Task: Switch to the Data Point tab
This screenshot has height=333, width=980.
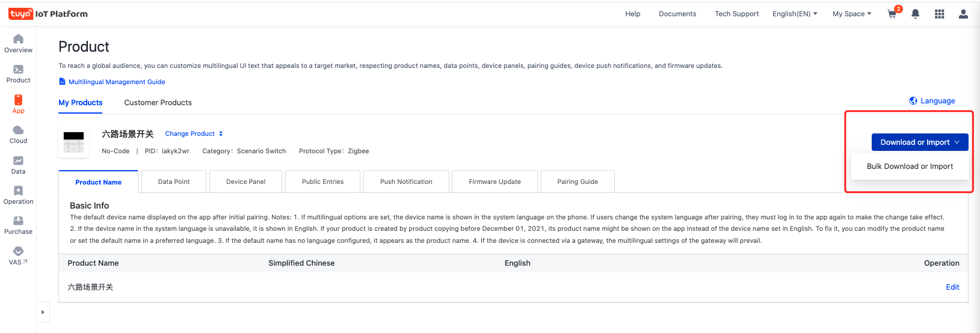Action: click(x=174, y=182)
